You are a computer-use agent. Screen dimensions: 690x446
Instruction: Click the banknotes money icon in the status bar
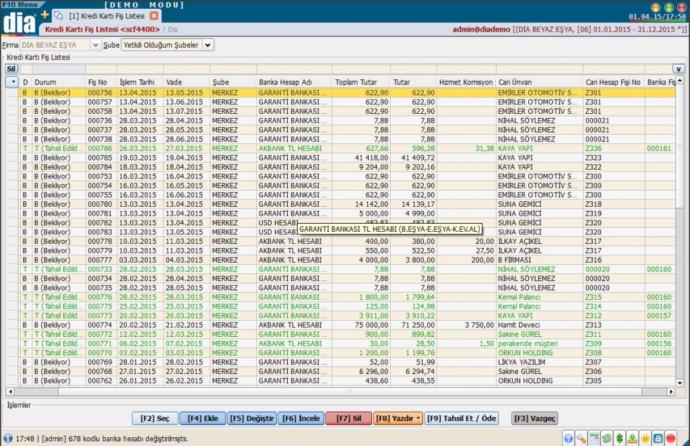[x=607, y=438]
